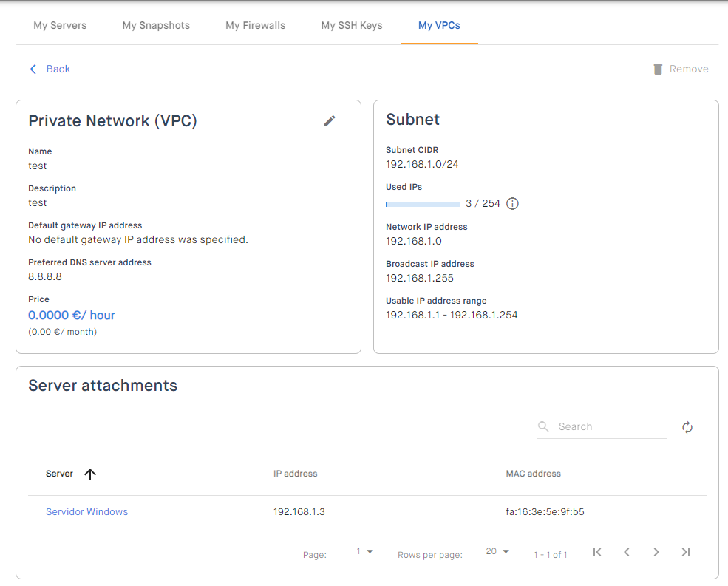Go to the first page of attachments

click(x=597, y=552)
